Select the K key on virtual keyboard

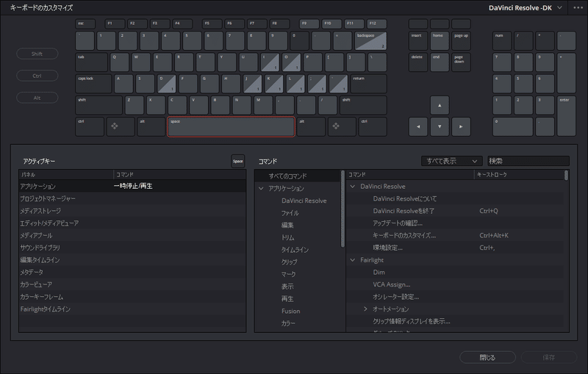273,84
